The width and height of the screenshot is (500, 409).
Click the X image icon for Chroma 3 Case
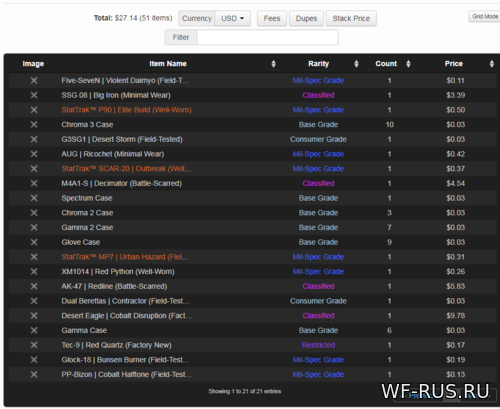(34, 125)
